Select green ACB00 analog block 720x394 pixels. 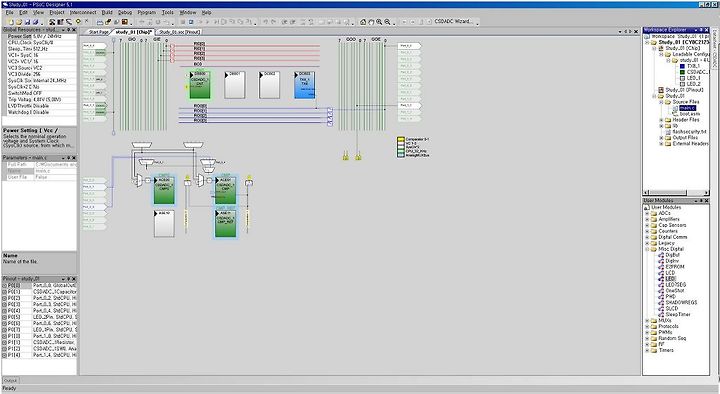164,191
